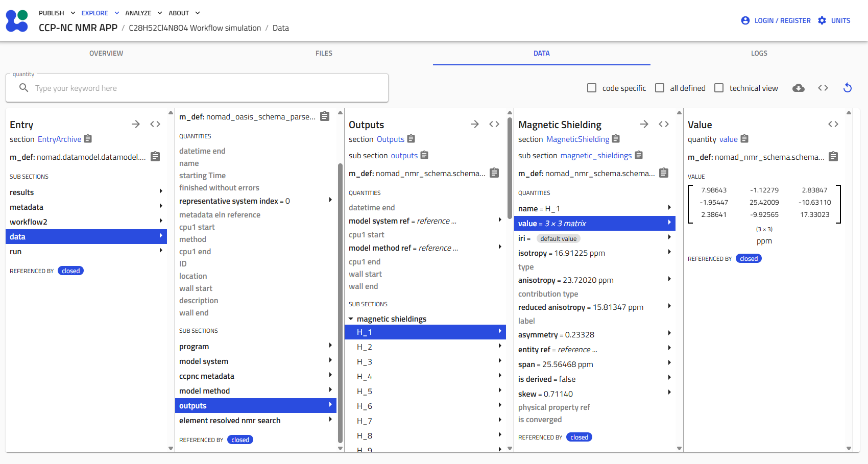Copy the nomad.datamodel m_def path
Viewport: 868px width, 464px height.
pyautogui.click(x=156, y=157)
